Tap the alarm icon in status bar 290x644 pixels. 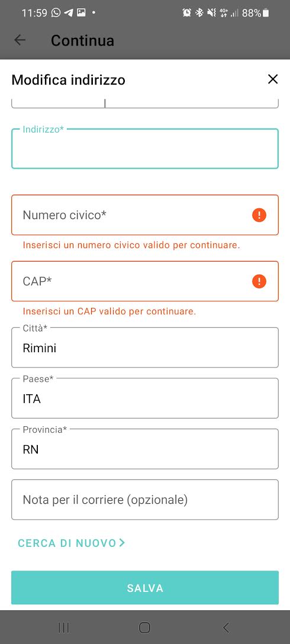(187, 13)
